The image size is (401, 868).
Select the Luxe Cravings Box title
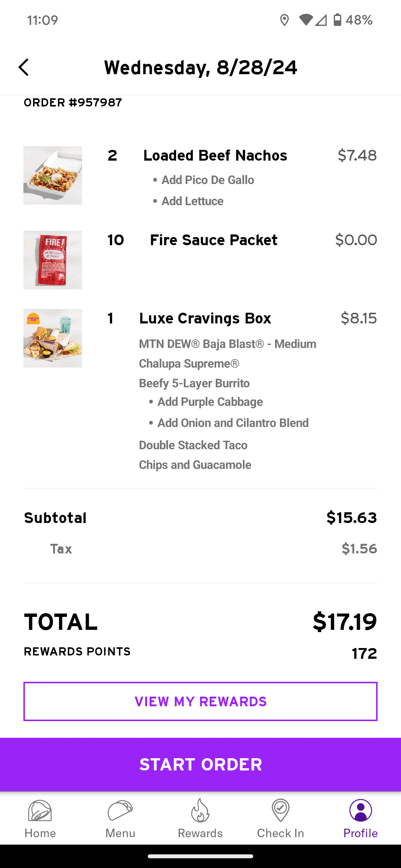tap(205, 319)
